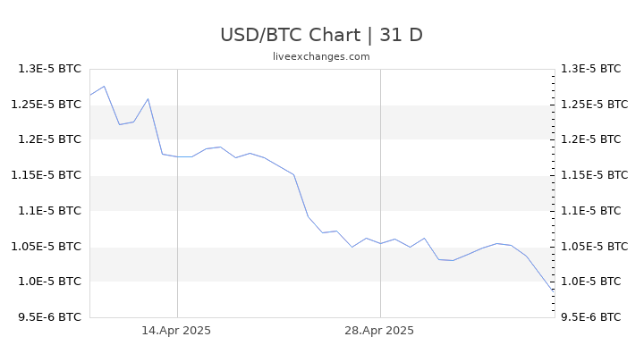Click the right 1.3E-5 BTC axis label
The height and width of the screenshot is (362, 644).
(x=591, y=69)
